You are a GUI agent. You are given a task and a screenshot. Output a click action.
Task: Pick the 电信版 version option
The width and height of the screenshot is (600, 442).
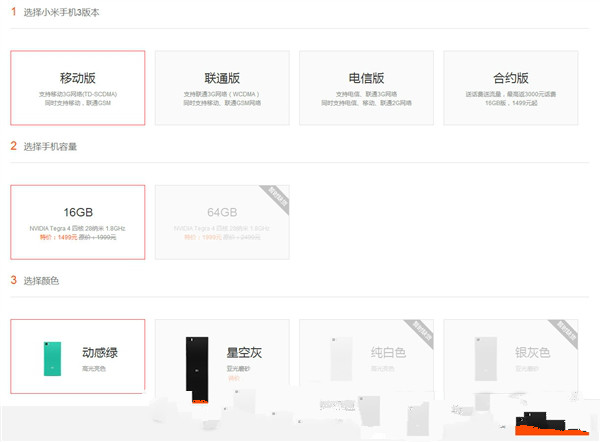pos(366,88)
